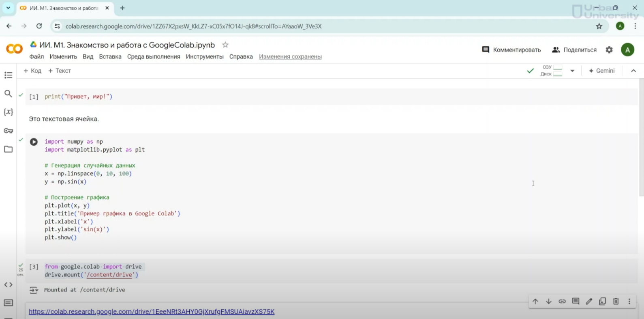
Task: Open the colab.research.google.com drive link
Action: (152, 312)
